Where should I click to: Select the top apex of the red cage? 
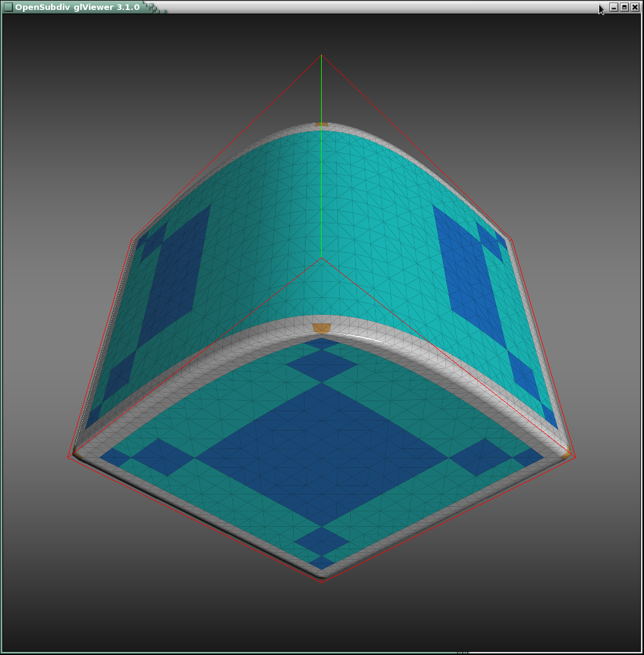(x=321, y=55)
